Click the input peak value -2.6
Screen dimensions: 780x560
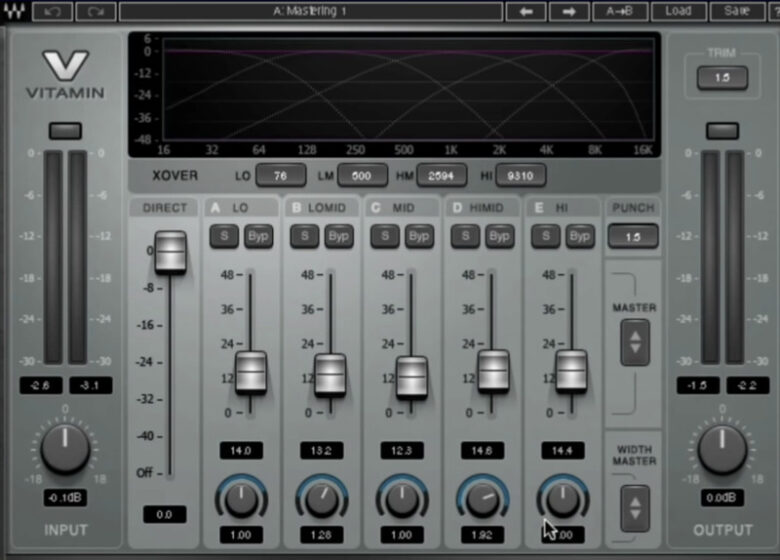[41, 385]
